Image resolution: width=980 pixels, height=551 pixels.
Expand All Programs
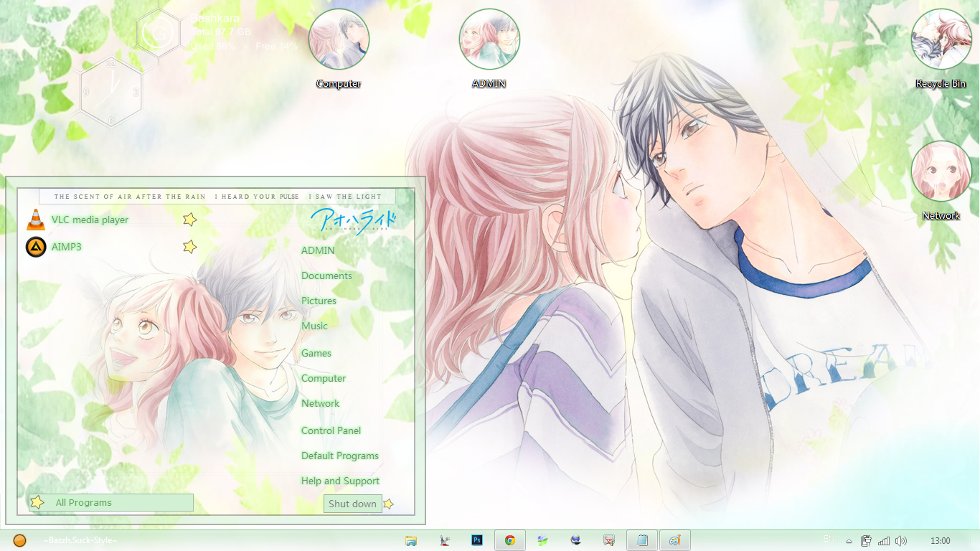point(111,502)
